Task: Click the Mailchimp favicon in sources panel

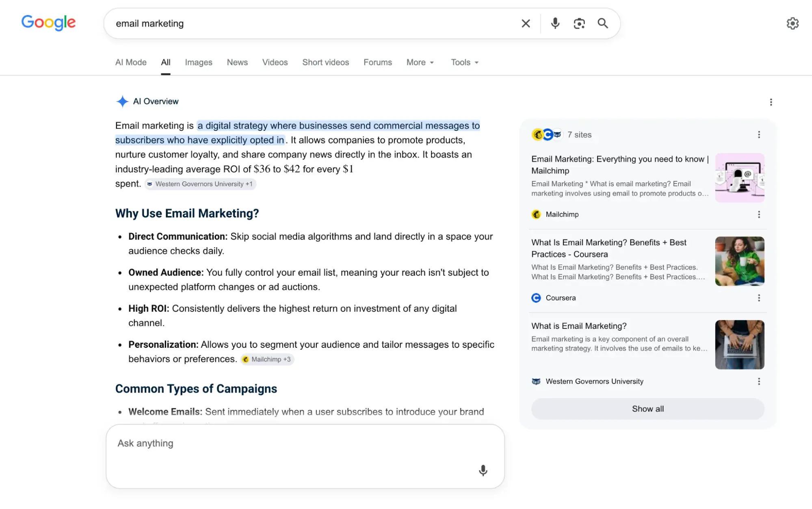Action: click(x=536, y=214)
